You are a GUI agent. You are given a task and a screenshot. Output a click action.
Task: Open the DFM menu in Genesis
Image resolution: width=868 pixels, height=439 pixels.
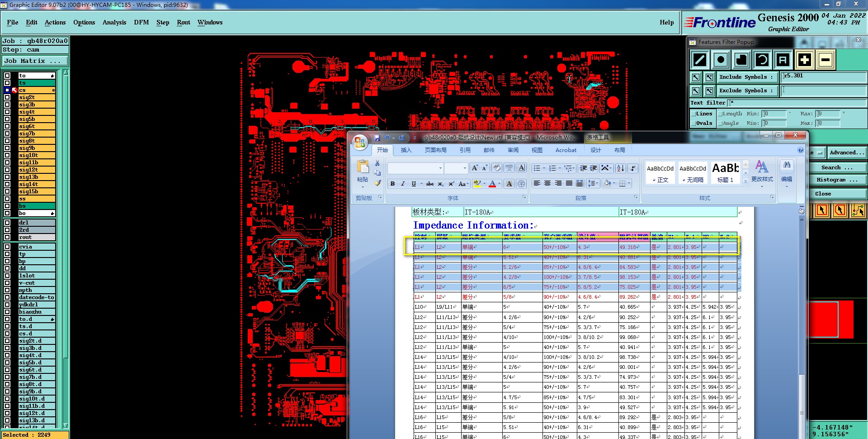(x=142, y=22)
